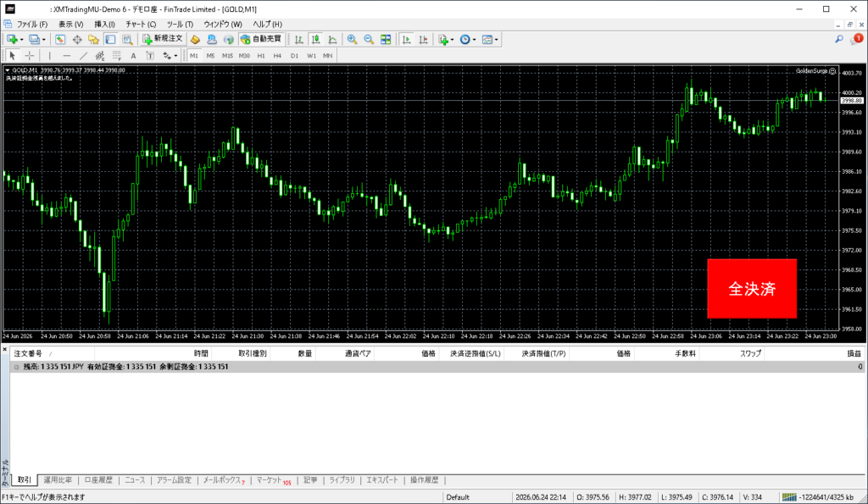Expand the new chart dropdown arrow
The width and height of the screenshot is (868, 504).
(x=21, y=40)
